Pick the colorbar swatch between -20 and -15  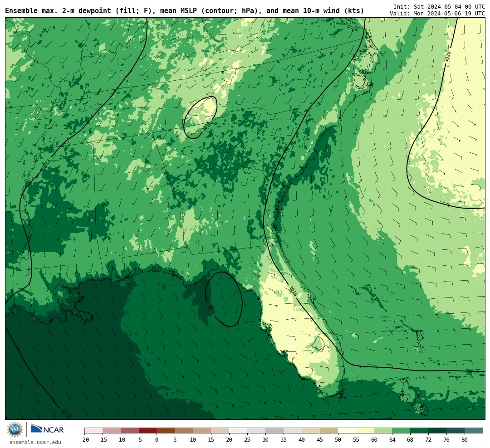tap(93, 431)
